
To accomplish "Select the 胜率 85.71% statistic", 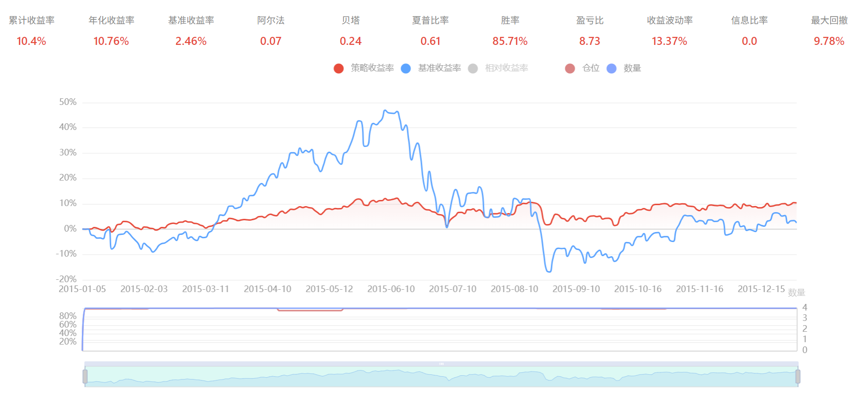I will 509,41.
